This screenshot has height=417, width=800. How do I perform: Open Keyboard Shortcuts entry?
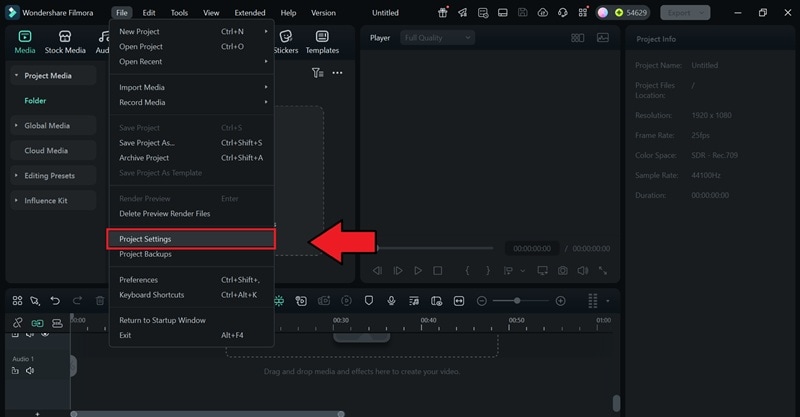pyautogui.click(x=192, y=295)
